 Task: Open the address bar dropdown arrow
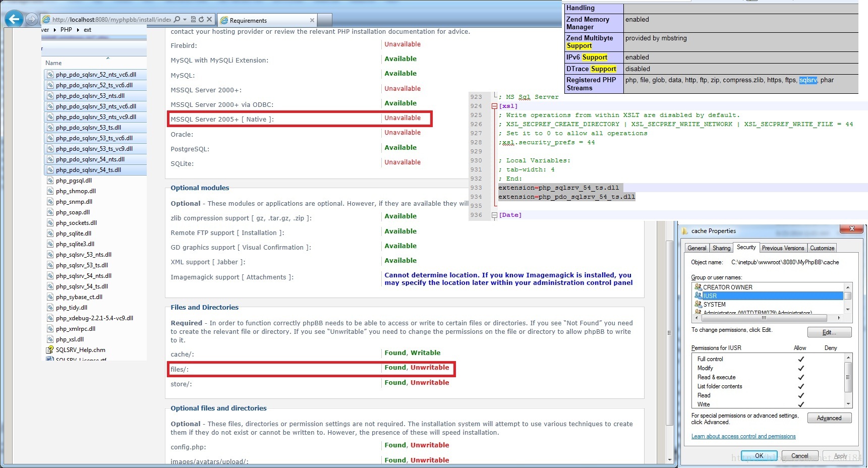[x=185, y=20]
